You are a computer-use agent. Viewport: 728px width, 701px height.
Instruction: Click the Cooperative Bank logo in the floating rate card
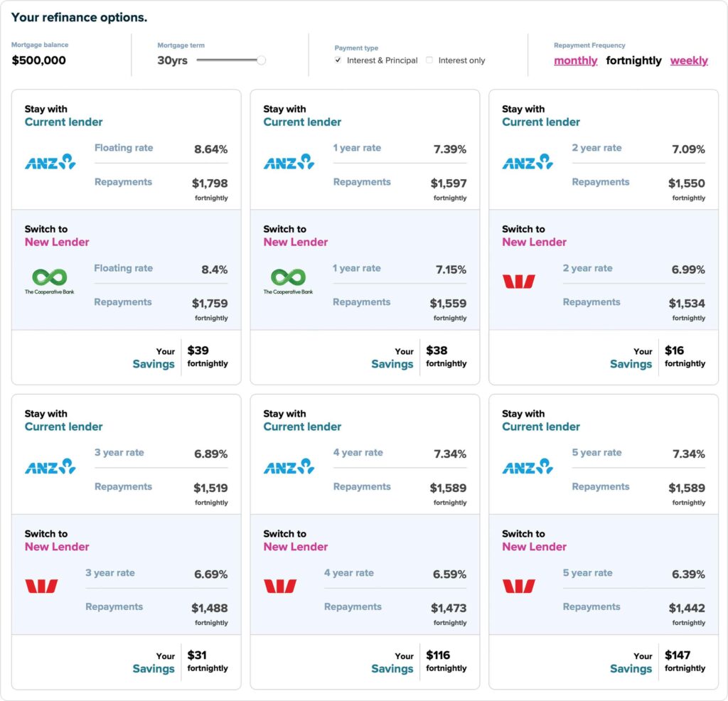pos(50,282)
